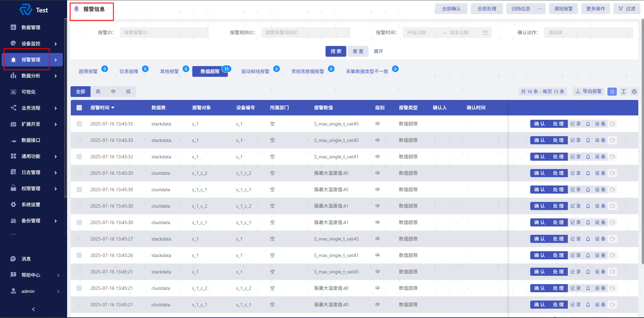Check the 2025-07-16 13:45:32 row checkbox

[79, 157]
